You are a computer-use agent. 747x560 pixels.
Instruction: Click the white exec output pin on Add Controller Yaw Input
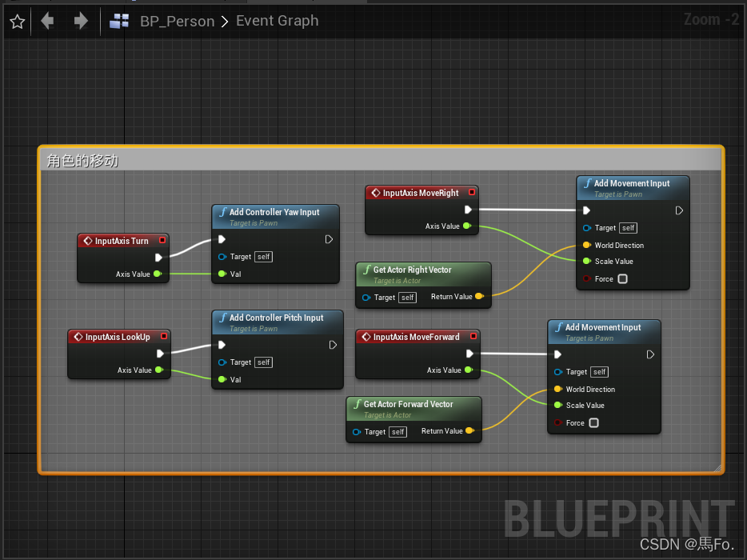329,238
